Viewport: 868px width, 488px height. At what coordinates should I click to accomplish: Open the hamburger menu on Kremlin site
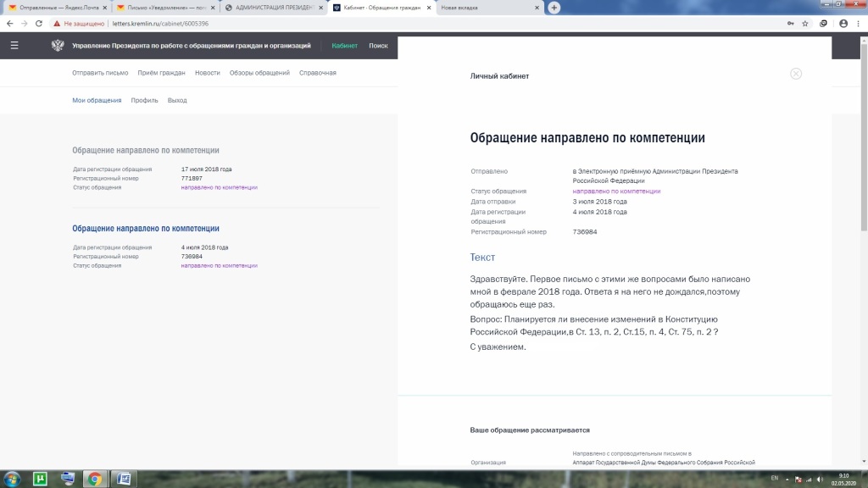(x=14, y=46)
